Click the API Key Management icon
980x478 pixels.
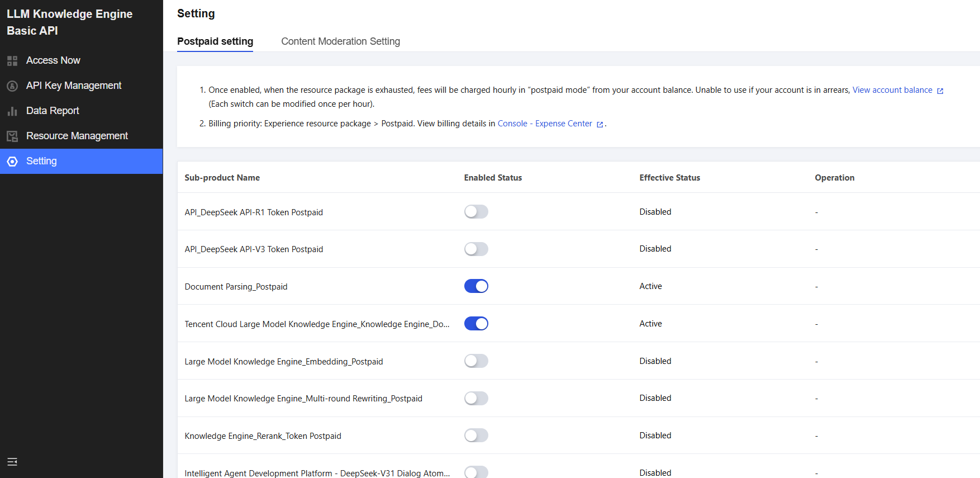tap(12, 86)
